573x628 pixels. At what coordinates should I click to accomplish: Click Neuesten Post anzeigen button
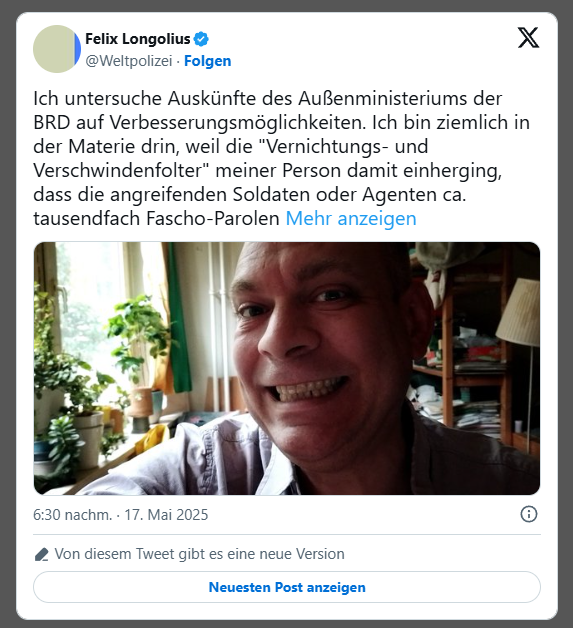pos(287,587)
